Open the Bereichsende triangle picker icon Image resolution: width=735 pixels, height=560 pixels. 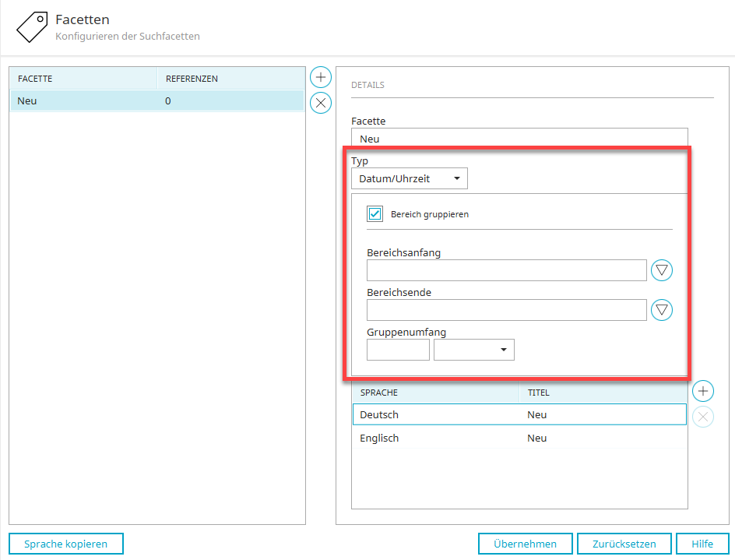[662, 310]
